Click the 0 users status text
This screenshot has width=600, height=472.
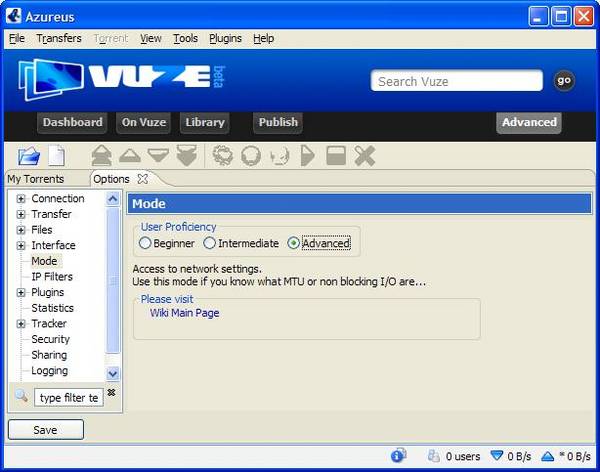point(463,456)
